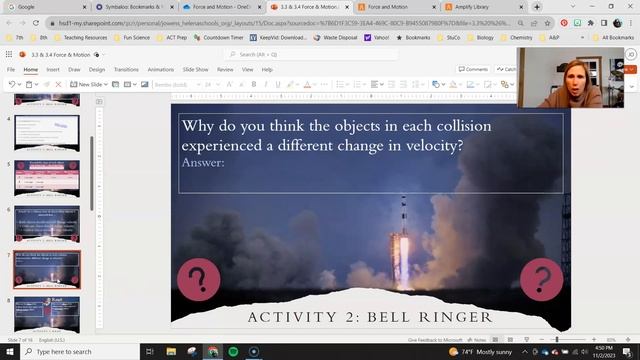Select slide 6 thumbnail
The height and width of the screenshot is (360, 640).
coord(47,224)
